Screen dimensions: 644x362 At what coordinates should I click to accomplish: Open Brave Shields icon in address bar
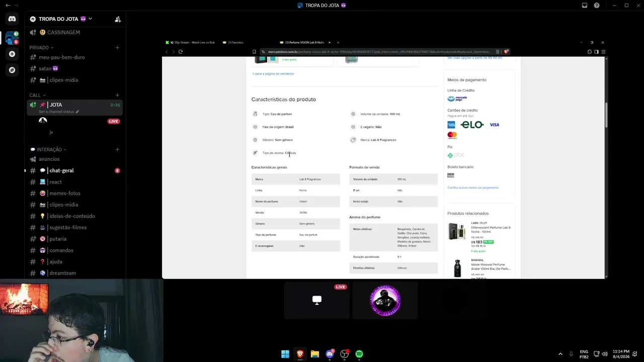click(506, 52)
